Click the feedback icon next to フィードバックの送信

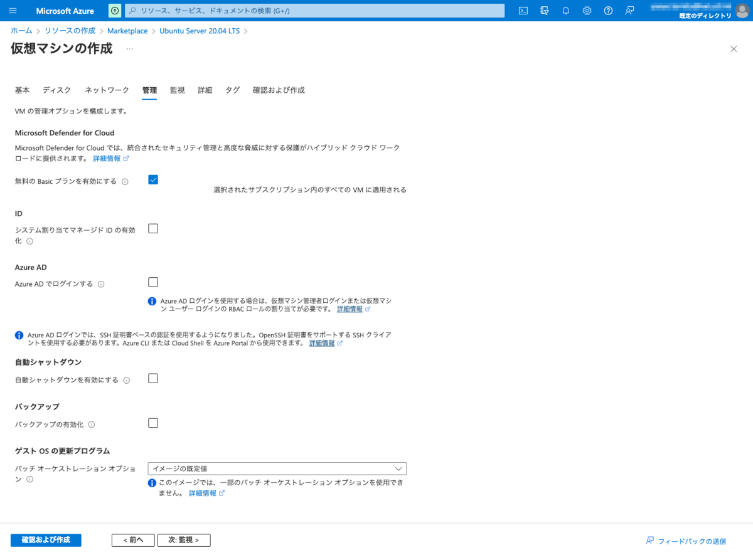(650, 541)
